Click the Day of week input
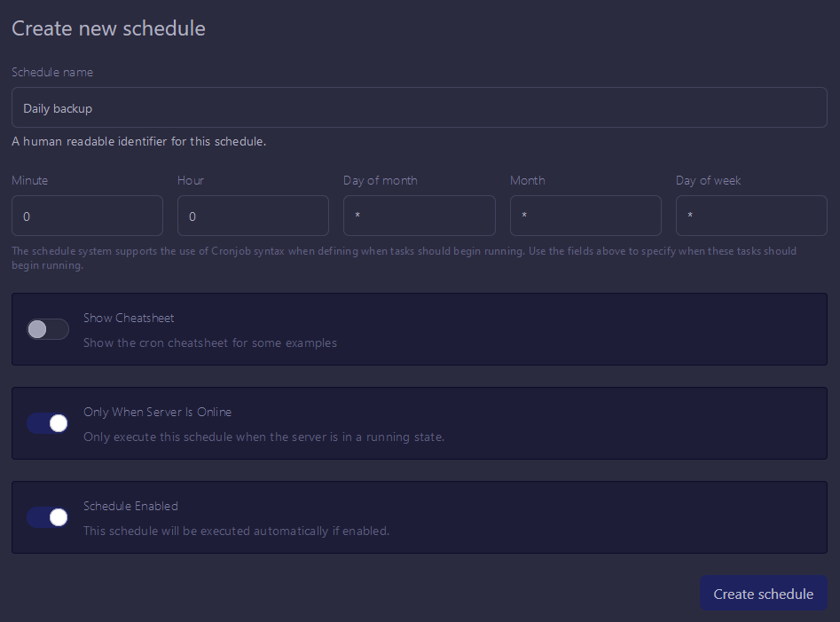 751,216
